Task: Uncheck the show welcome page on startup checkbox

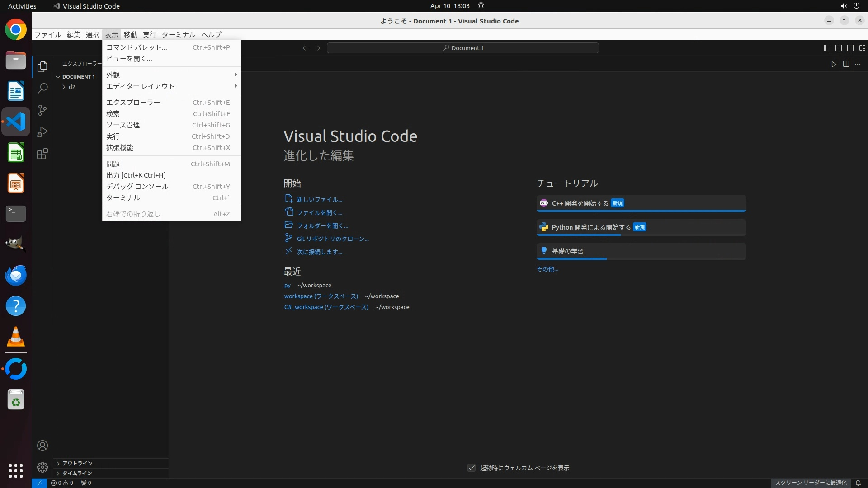Action: coord(472,468)
